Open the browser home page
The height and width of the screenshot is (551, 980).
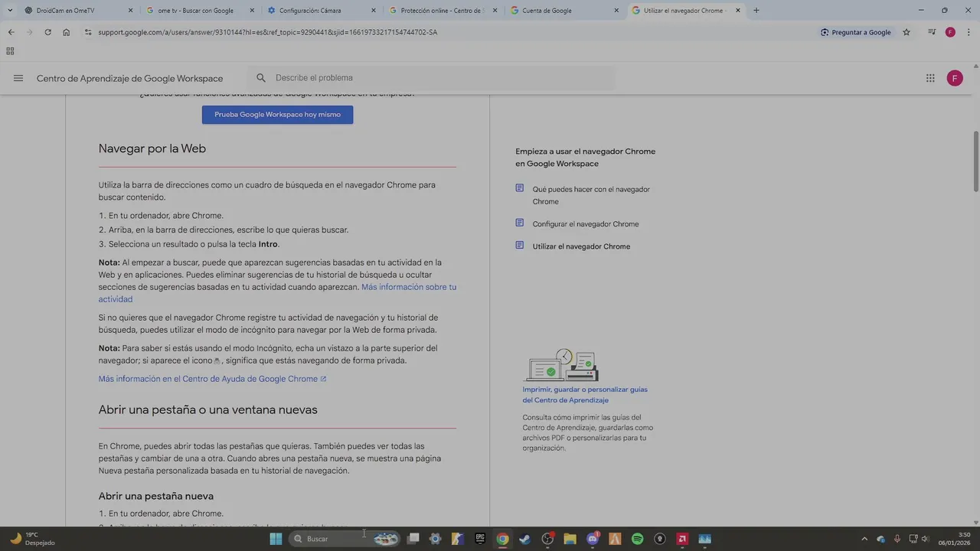[67, 32]
